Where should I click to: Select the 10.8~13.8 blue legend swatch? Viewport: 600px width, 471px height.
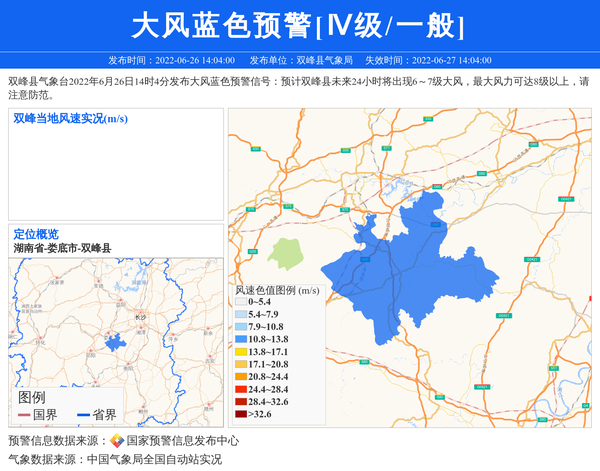pyautogui.click(x=241, y=340)
